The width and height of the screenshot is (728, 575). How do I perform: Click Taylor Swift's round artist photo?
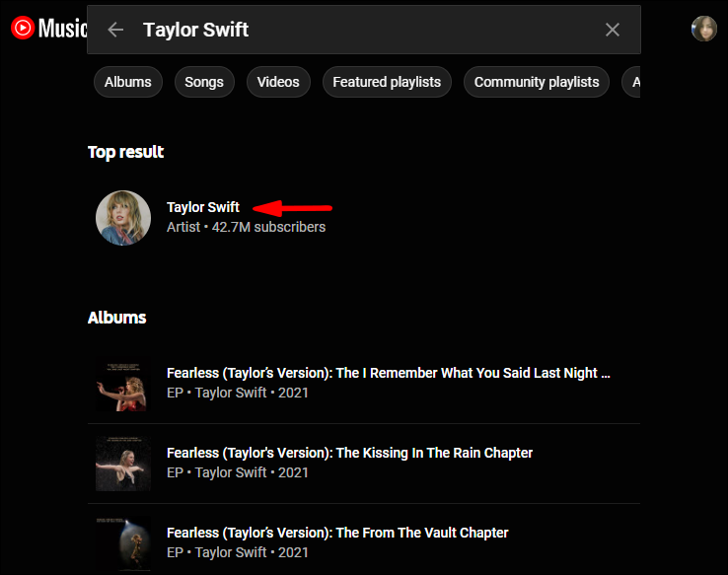click(x=123, y=218)
